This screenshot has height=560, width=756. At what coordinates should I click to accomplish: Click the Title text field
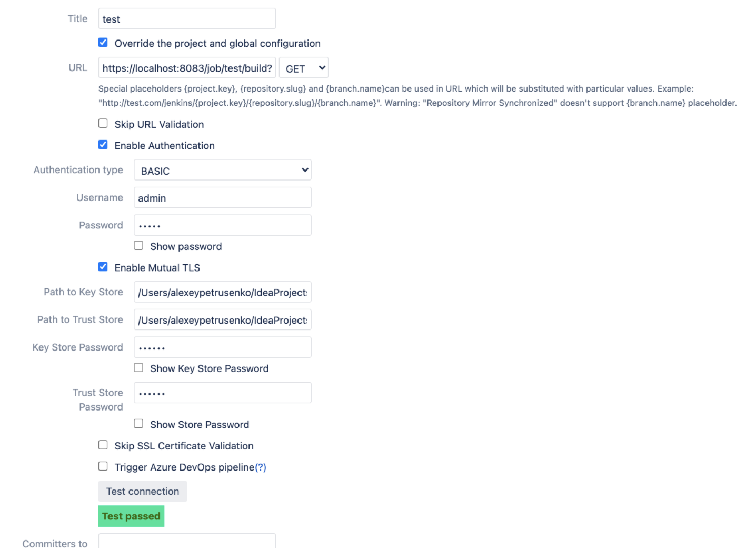click(187, 19)
